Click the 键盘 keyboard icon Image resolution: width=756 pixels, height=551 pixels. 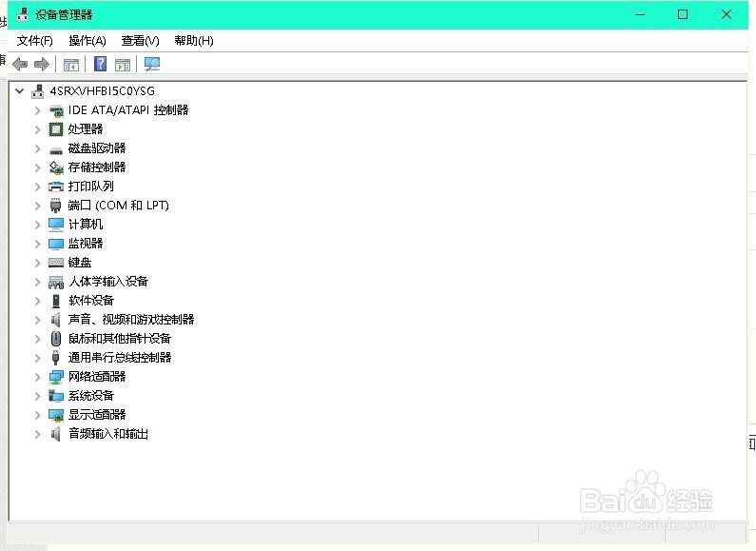pos(56,263)
